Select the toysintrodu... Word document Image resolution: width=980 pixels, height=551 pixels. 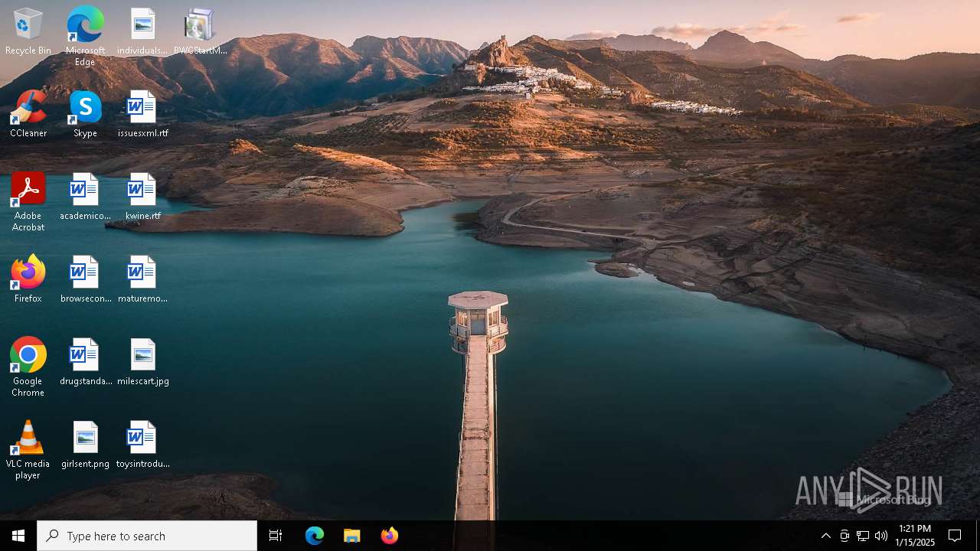click(x=142, y=445)
